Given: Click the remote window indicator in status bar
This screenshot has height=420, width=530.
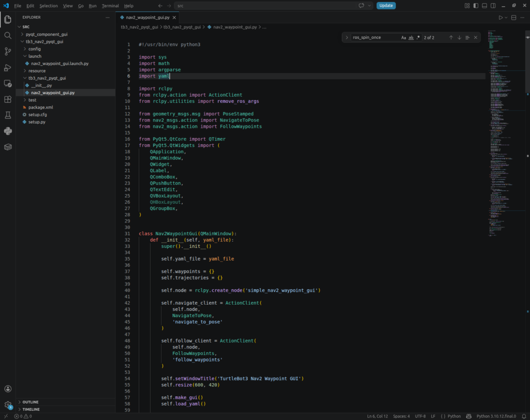Looking at the screenshot, I should pyautogui.click(x=6, y=416).
